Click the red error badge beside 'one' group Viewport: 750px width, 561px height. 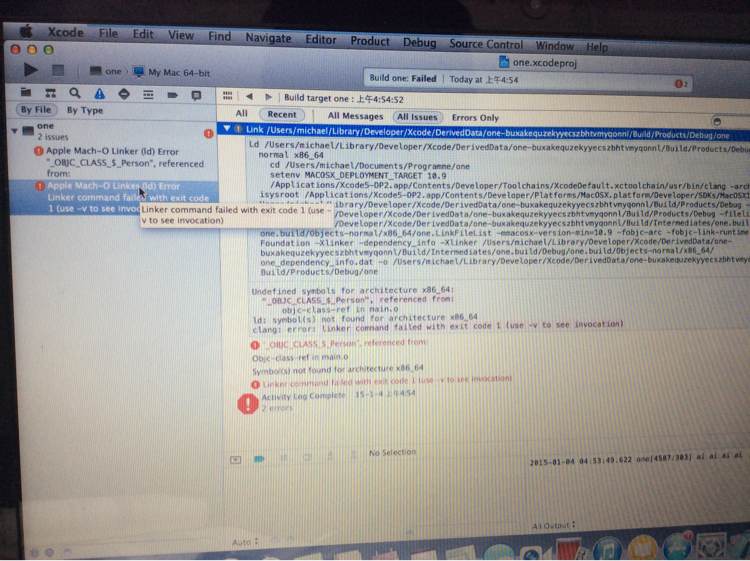tap(209, 133)
